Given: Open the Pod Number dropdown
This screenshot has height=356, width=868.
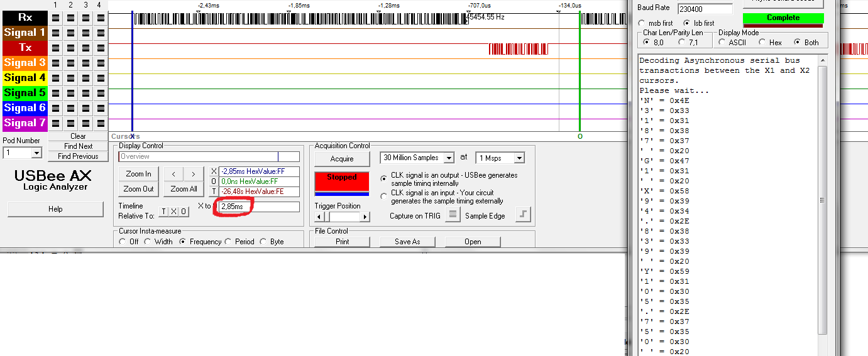Looking at the screenshot, I should [x=36, y=153].
